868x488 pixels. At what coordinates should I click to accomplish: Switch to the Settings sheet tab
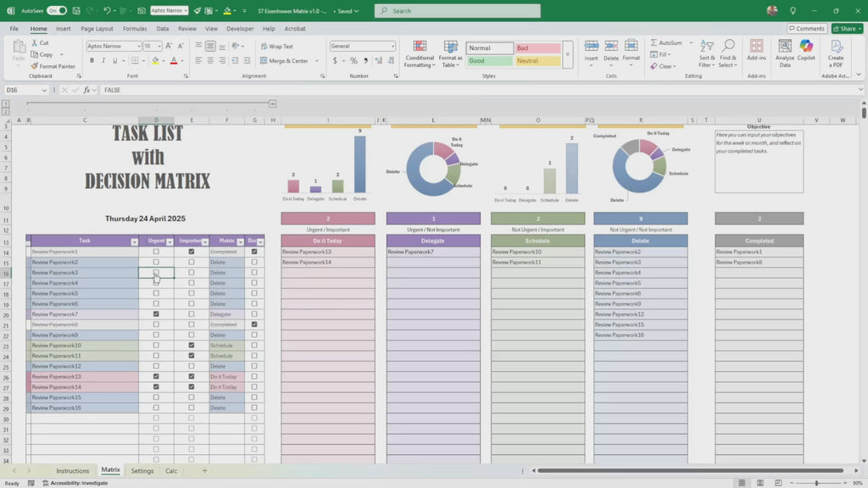(x=142, y=470)
